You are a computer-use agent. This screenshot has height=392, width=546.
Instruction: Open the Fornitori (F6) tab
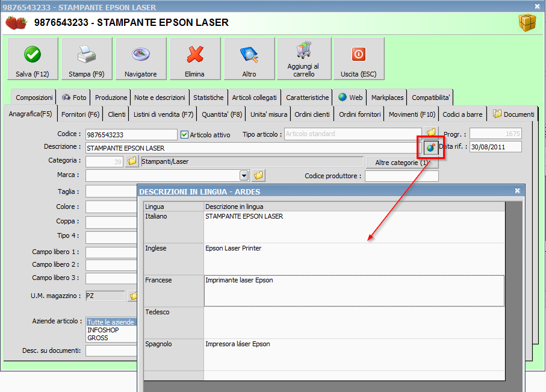[x=81, y=114]
